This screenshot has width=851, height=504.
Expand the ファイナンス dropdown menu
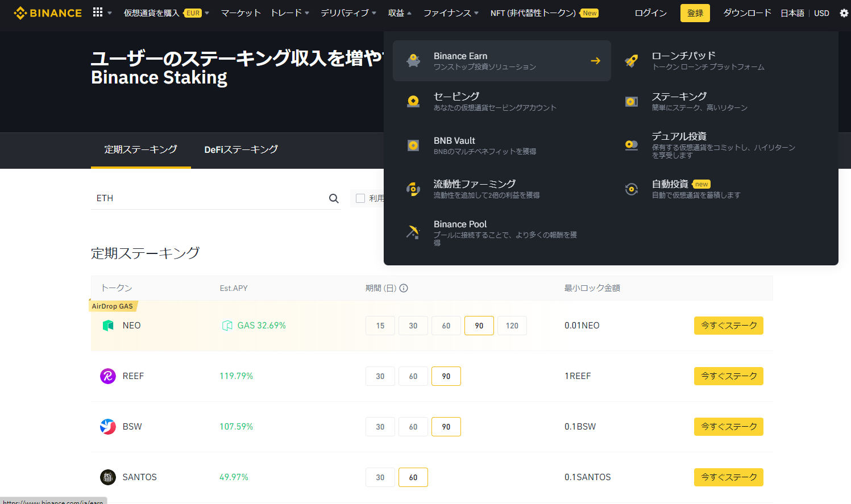[x=450, y=13]
